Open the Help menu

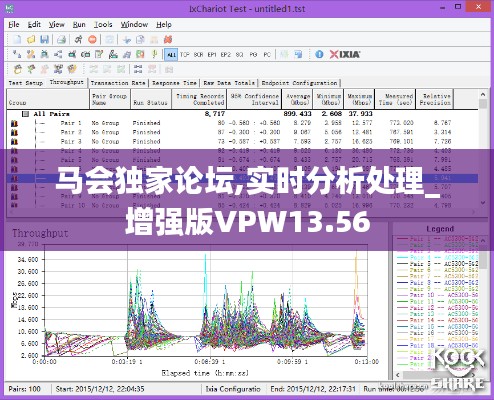pos(164,25)
